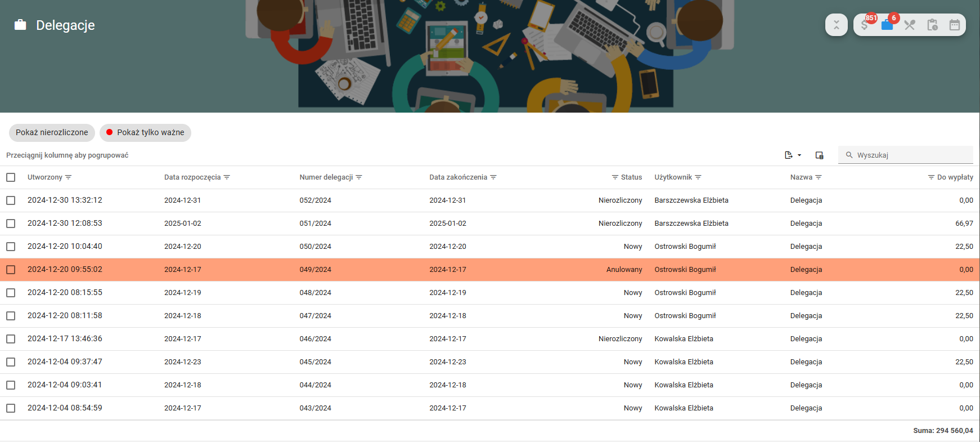Check the row for cancelled delegation 049/2024
Viewport: 980px width, 442px height.
point(11,270)
